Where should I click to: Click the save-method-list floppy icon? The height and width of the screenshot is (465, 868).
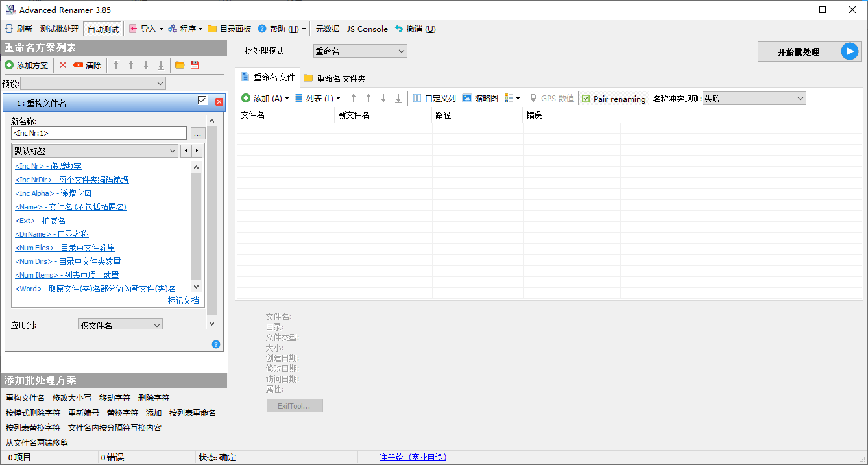195,65
